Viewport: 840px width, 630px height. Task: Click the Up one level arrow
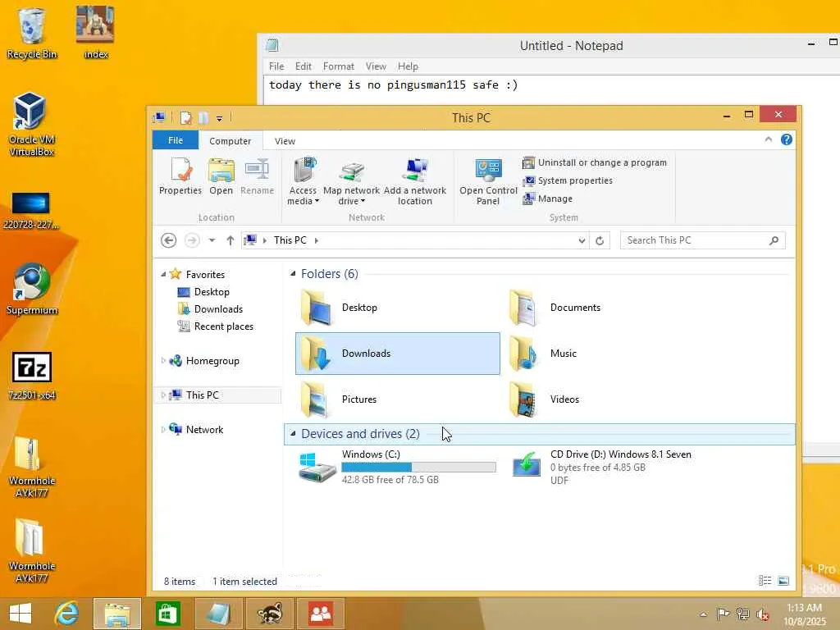[x=231, y=240]
